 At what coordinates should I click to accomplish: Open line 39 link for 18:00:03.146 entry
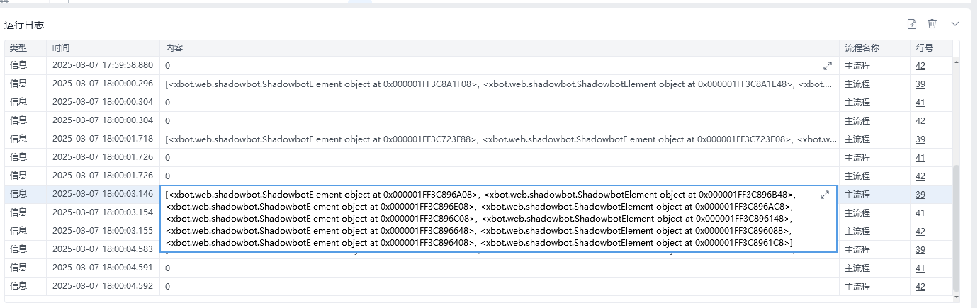click(920, 195)
